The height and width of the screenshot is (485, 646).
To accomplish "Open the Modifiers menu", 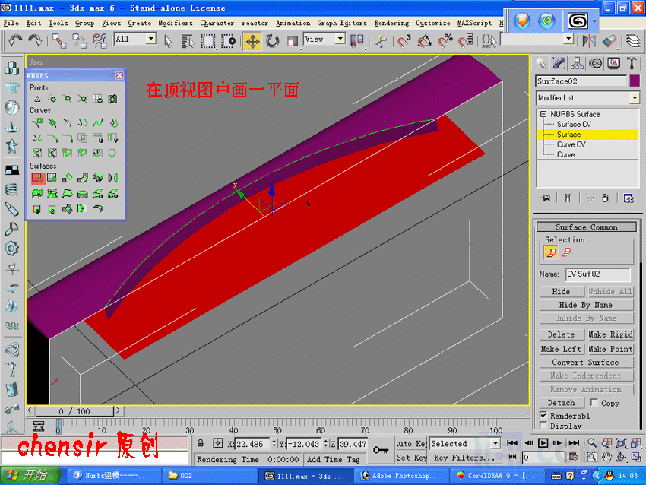I will click(x=175, y=23).
